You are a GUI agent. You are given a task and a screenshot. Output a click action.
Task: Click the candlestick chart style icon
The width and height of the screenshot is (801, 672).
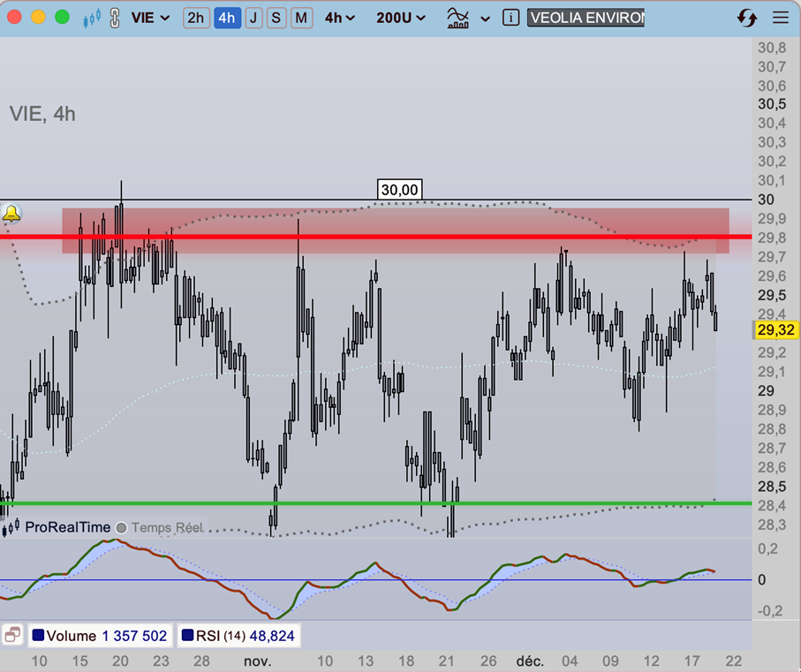click(x=91, y=19)
